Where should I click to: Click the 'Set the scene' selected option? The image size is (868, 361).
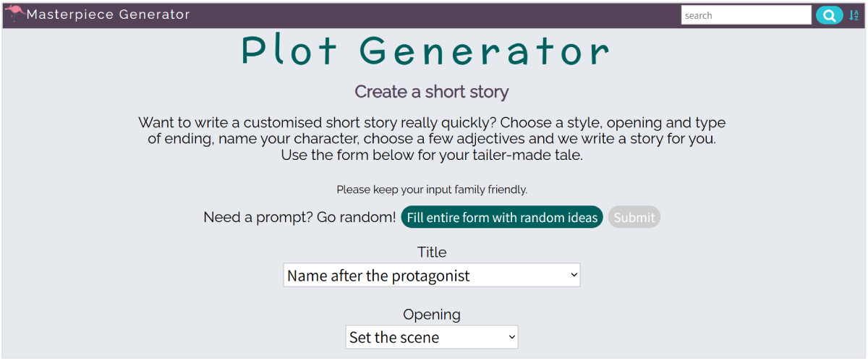(394, 338)
